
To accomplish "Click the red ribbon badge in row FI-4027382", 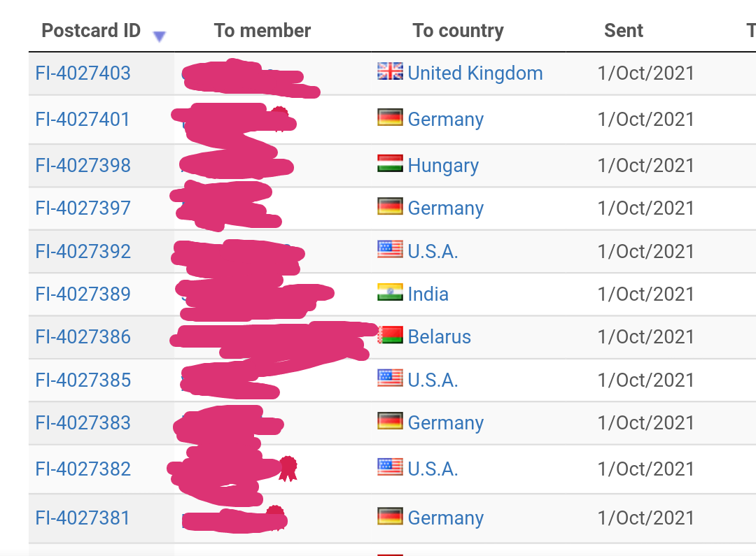I will [288, 469].
